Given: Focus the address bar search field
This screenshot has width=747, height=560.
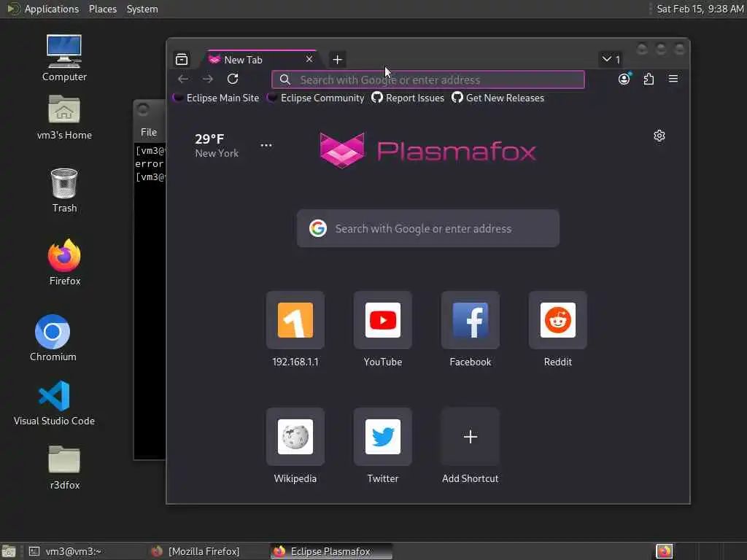Looking at the screenshot, I should [x=427, y=79].
